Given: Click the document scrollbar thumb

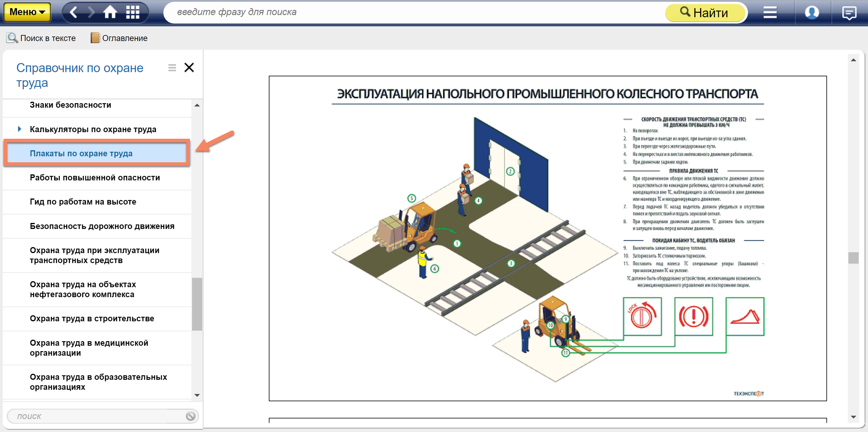Looking at the screenshot, I should click(853, 258).
